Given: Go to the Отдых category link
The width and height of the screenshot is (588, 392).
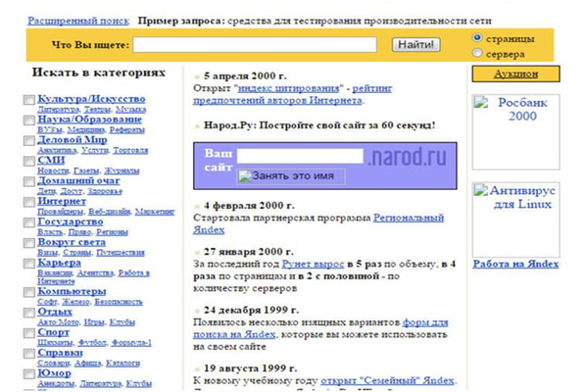Looking at the screenshot, I should click(55, 312).
